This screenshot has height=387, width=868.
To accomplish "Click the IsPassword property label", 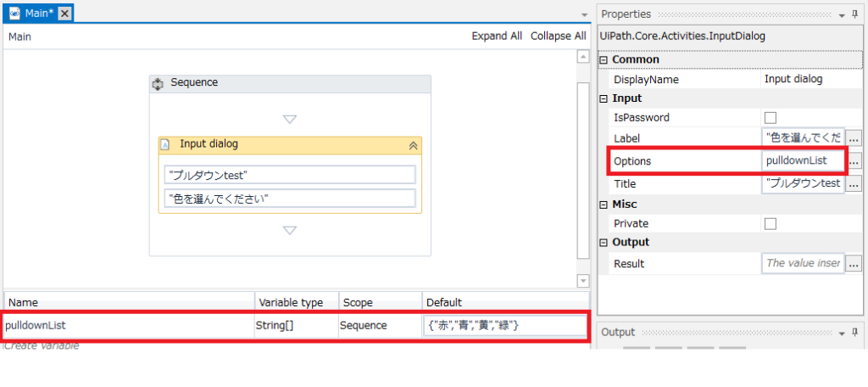I will click(642, 117).
